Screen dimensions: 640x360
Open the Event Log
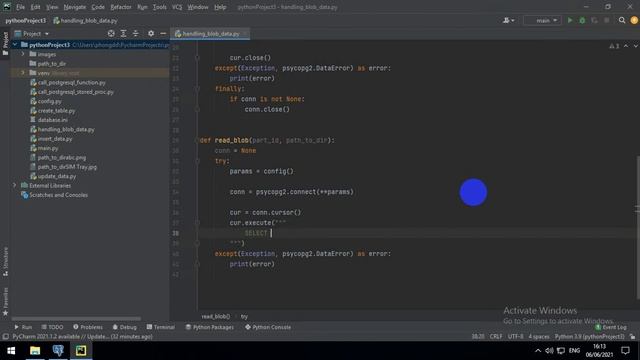(x=611, y=327)
